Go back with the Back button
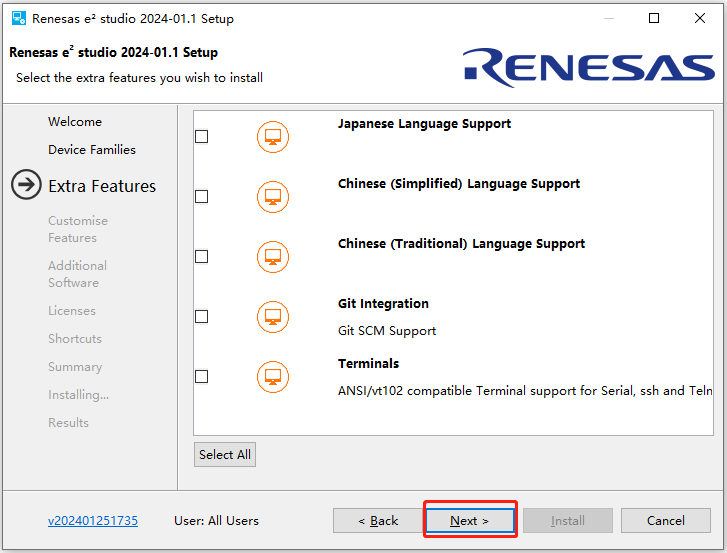Screen dimensions: 727x553 (x=378, y=521)
